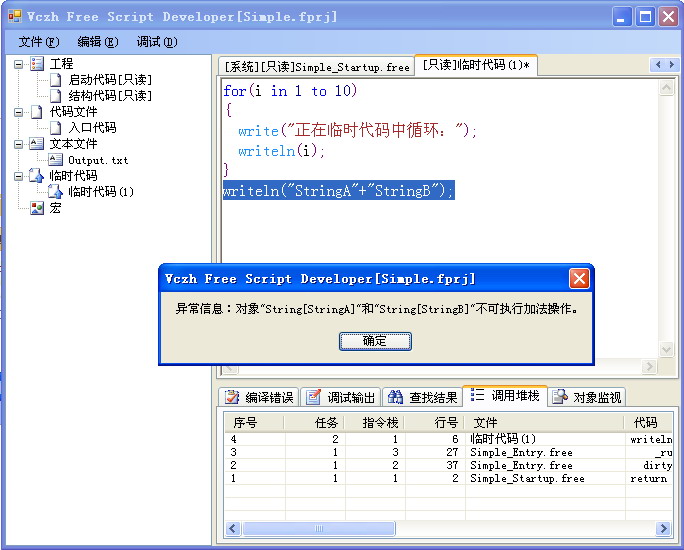Open the 编辑(E) menu
The width and height of the screenshot is (684, 550).
pos(98,42)
